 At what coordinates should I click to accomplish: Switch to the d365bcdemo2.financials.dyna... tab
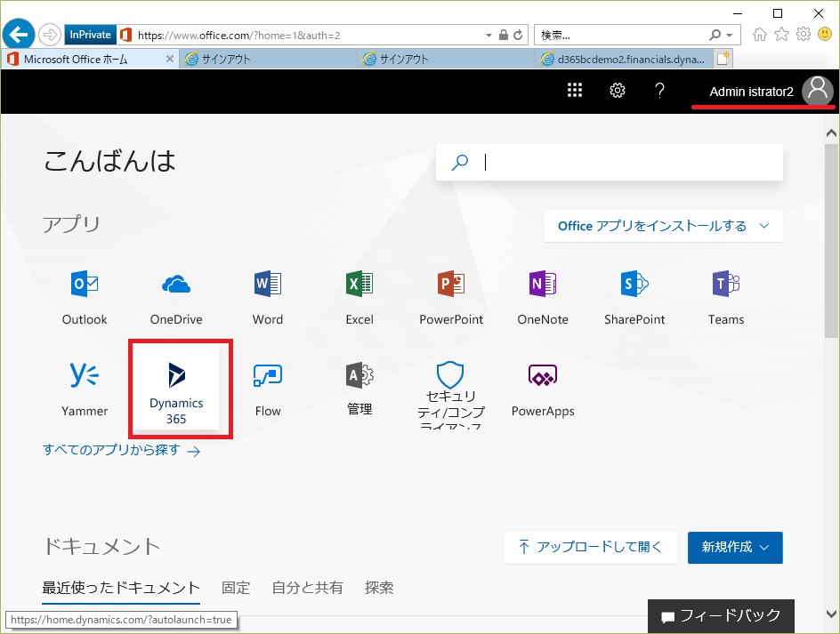click(625, 59)
